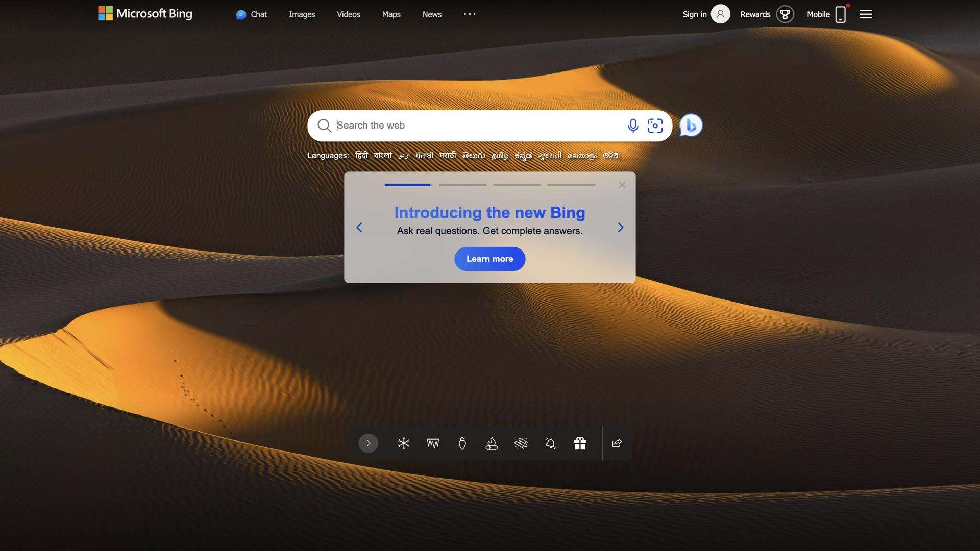The width and height of the screenshot is (980, 551).
Task: Open visual search with the camera icon
Action: pyautogui.click(x=655, y=126)
